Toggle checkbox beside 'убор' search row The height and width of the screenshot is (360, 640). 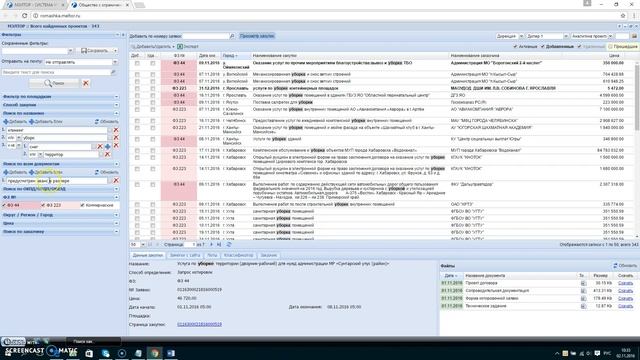110,138
